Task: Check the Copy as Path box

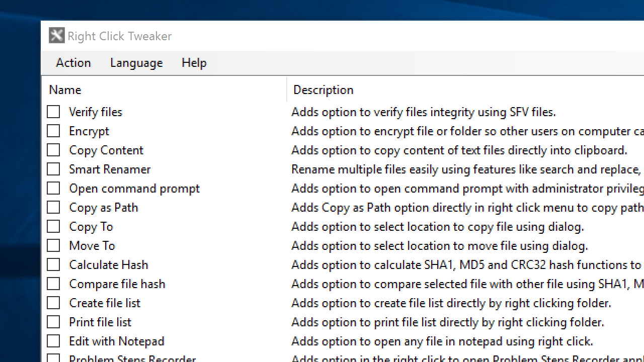Action: 53,207
